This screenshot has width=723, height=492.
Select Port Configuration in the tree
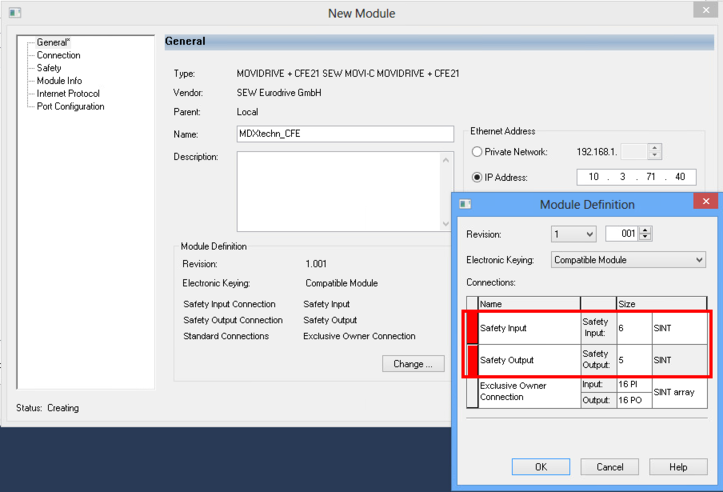pyautogui.click(x=70, y=107)
